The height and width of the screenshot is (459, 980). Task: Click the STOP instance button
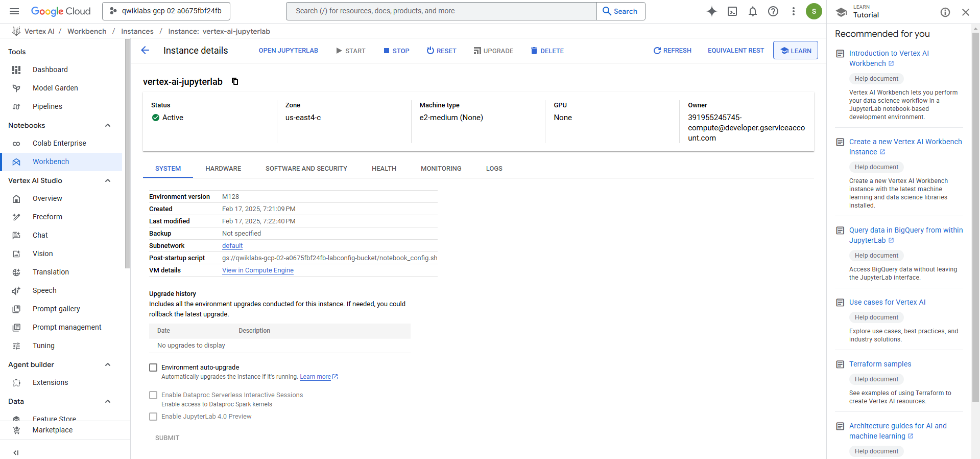pos(396,51)
